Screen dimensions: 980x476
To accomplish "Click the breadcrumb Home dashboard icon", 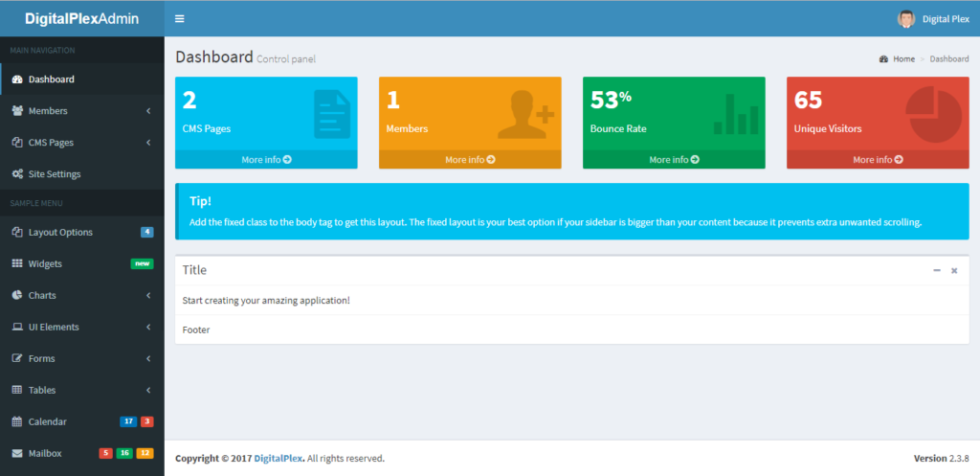I will 883,58.
